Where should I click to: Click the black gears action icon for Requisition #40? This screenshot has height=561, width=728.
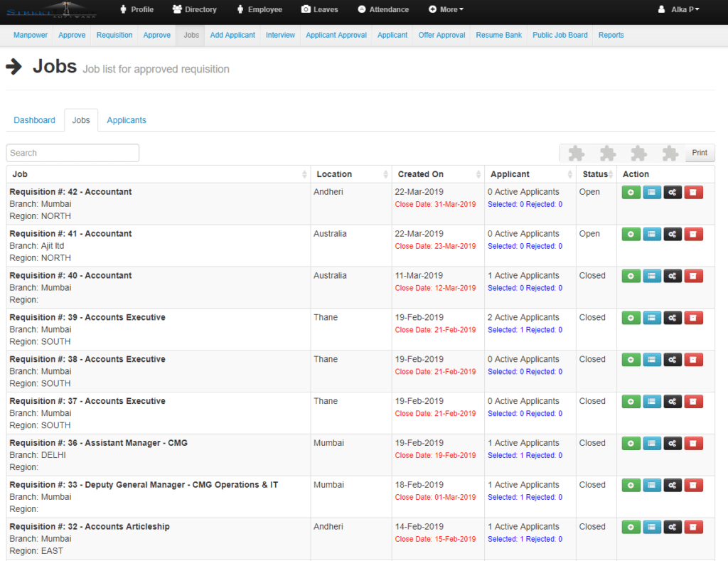673,276
